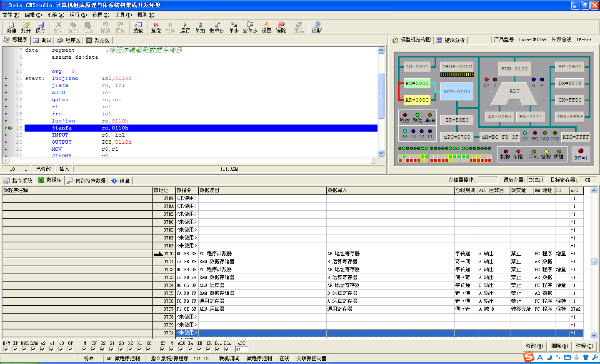Click the source editor scroll-down arrow
This screenshot has height=364, width=600.
click(381, 153)
